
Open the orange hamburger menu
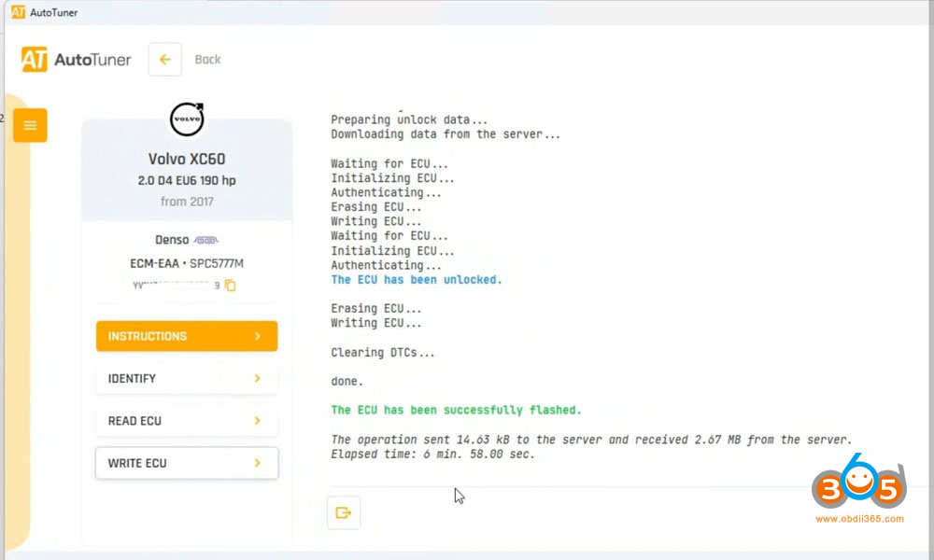pos(31,125)
